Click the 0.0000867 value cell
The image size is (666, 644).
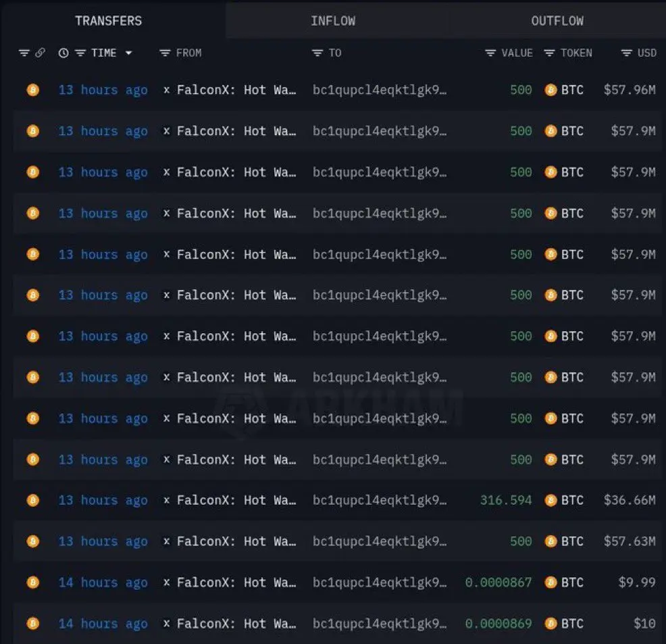pyautogui.click(x=498, y=582)
